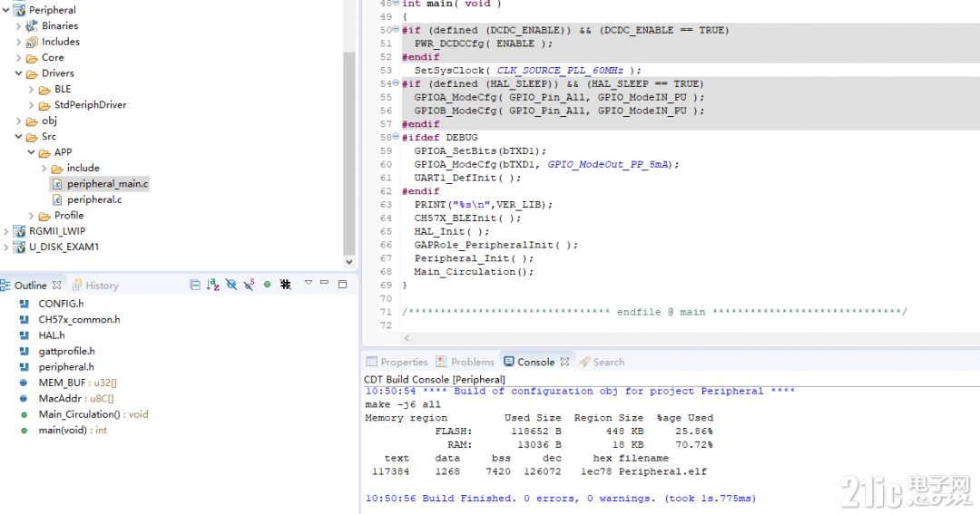
Task: Toggle hide inactive elements in Outline toolbar
Action: point(286,285)
